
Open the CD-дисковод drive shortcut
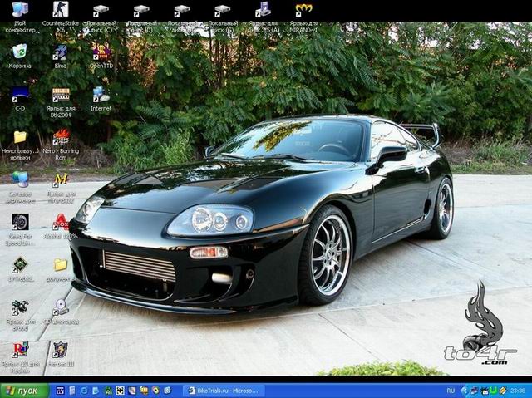(60, 307)
